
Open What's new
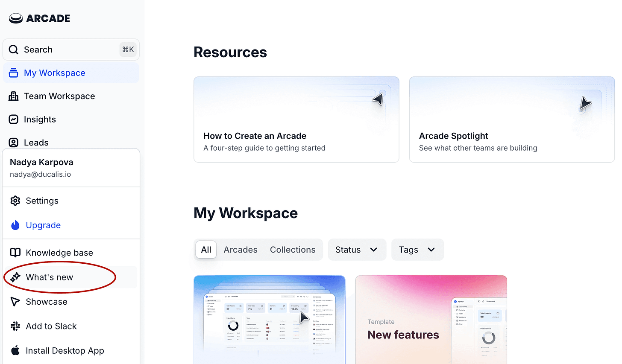[x=71, y=277]
